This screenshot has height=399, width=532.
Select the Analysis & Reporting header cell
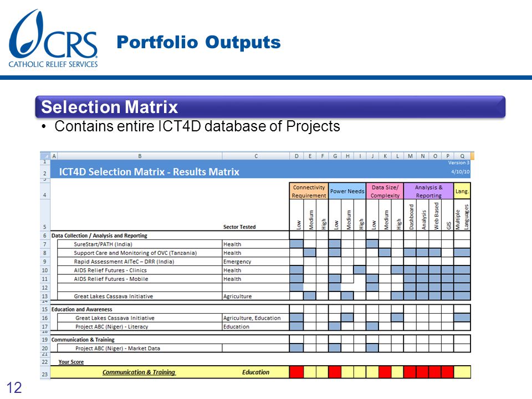[428, 191]
